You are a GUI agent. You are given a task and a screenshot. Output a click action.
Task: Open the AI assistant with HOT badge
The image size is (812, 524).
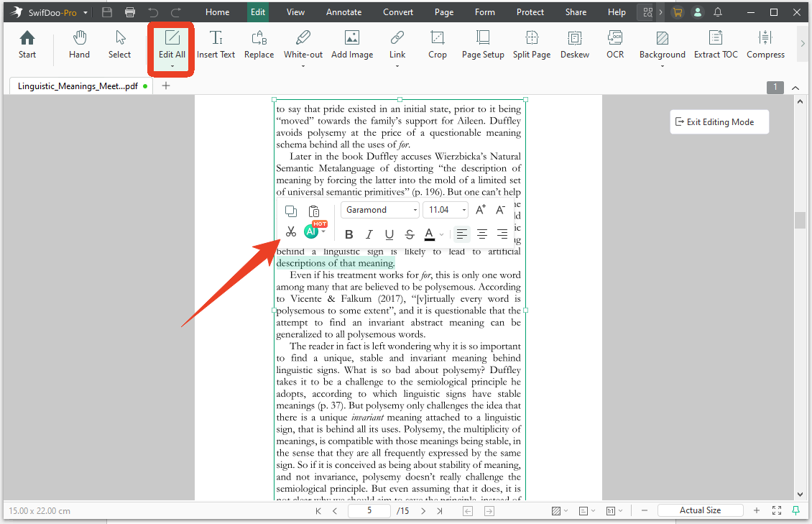tap(311, 231)
